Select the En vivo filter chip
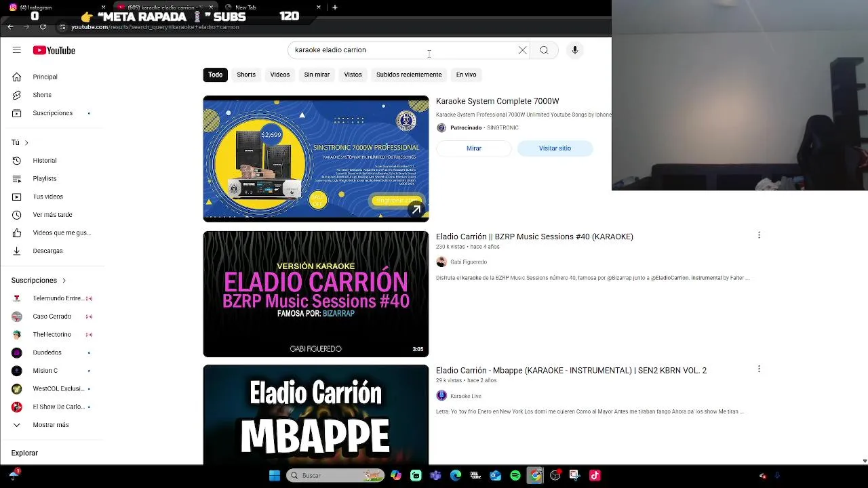Viewport: 868px width, 488px height. 466,75
